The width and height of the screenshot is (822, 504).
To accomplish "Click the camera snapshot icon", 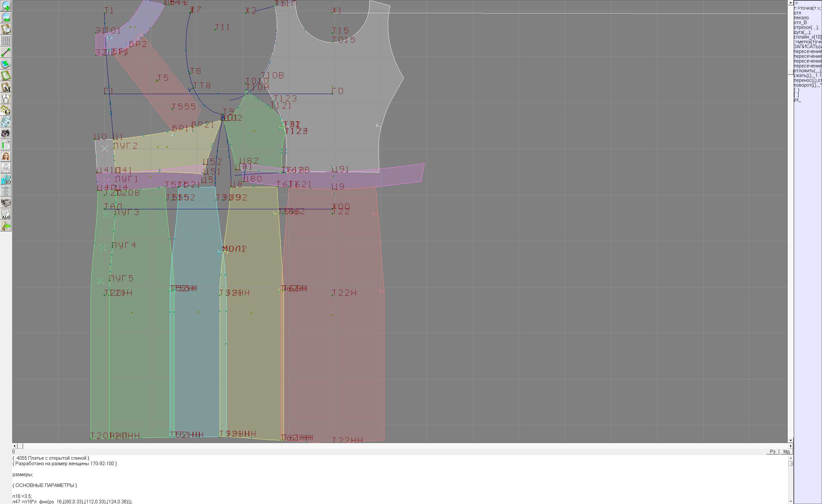I will pyautogui.click(x=6, y=134).
